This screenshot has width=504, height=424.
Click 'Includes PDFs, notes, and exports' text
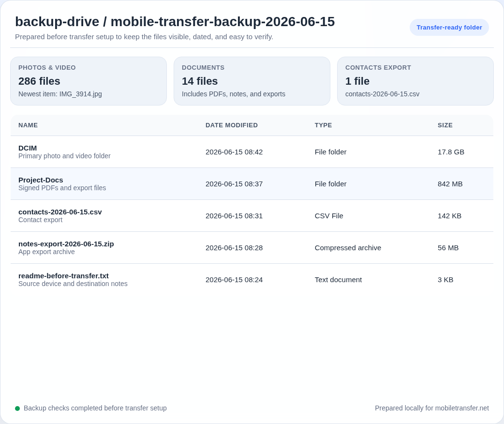[233, 94]
